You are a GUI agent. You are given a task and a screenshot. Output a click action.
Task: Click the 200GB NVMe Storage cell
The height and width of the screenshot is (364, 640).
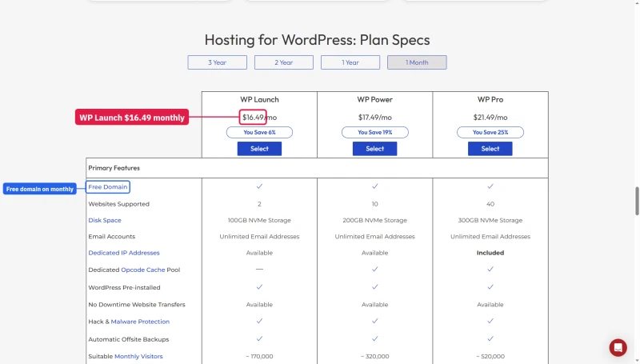click(374, 220)
